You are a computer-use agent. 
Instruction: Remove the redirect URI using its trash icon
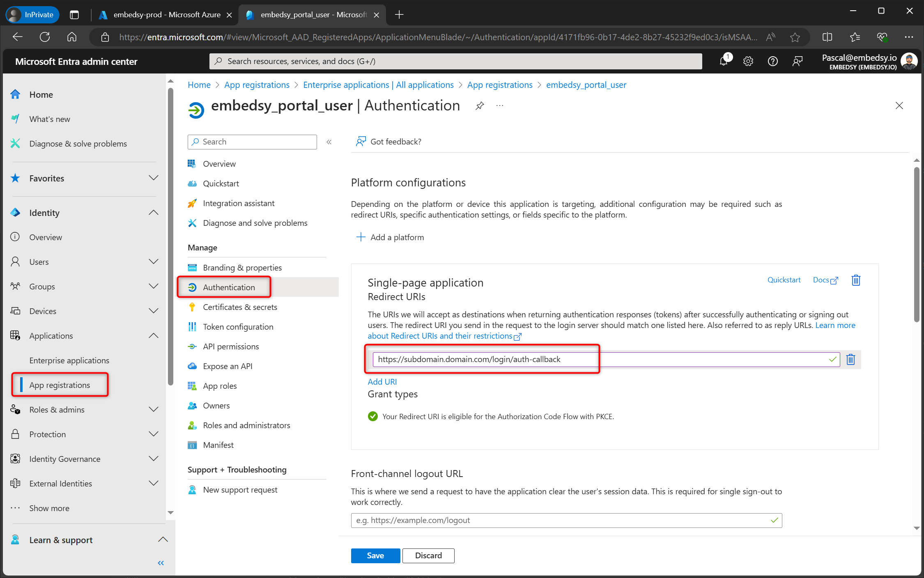[850, 359]
